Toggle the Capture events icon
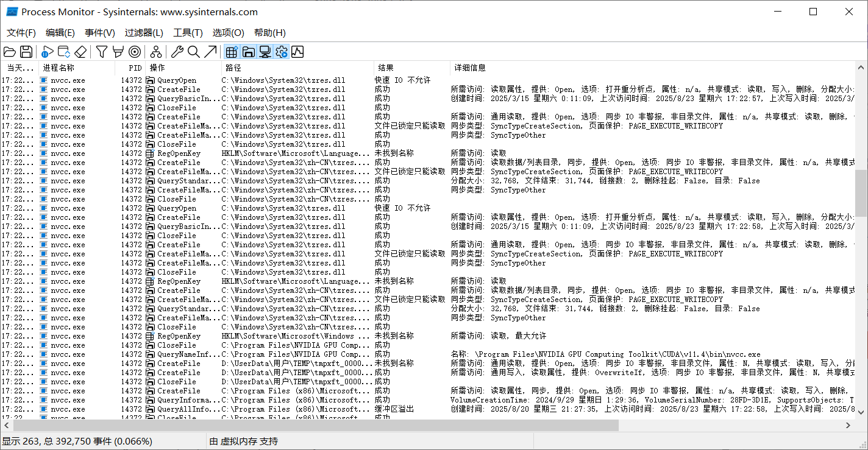 click(x=48, y=52)
